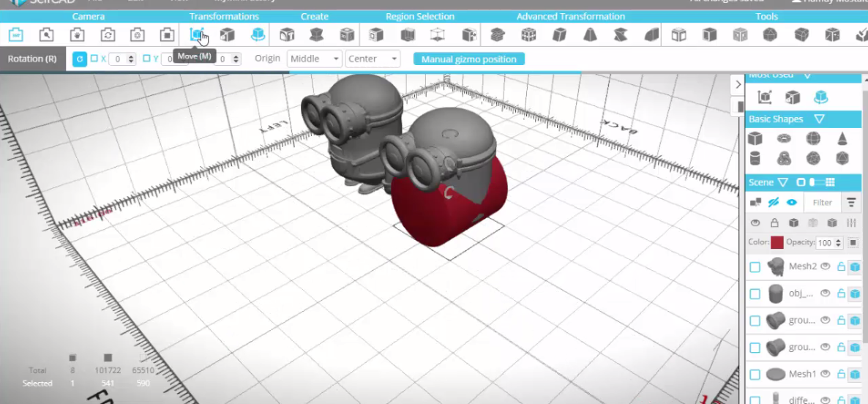Click the Rotate icon under Most Used
The width and height of the screenshot is (868, 404).
(821, 97)
